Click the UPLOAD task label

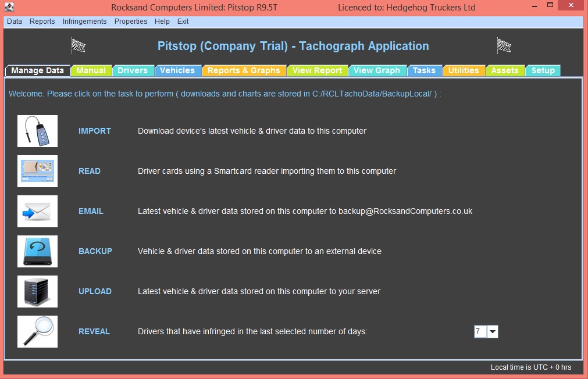(95, 291)
